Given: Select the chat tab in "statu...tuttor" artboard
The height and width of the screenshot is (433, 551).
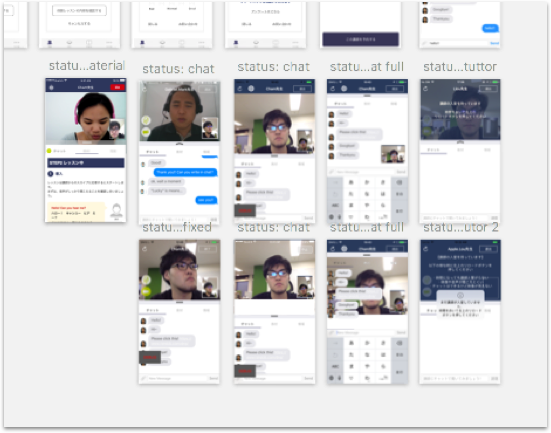Looking at the screenshot, I should [x=434, y=150].
